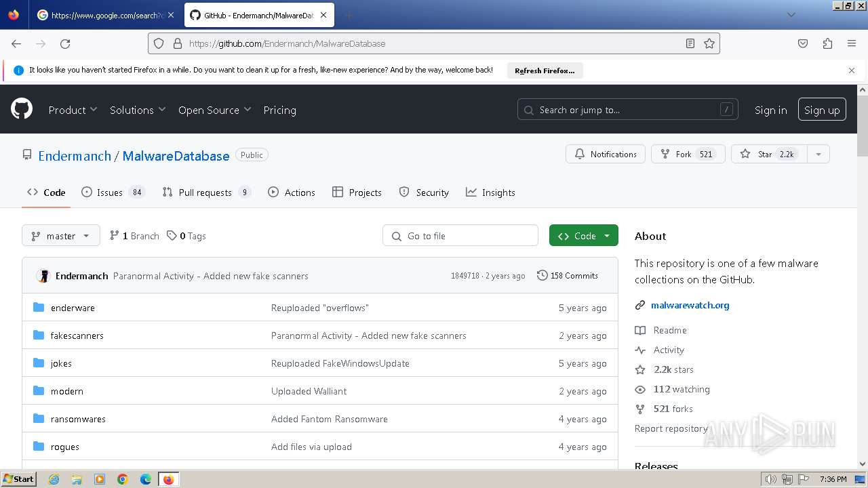Click the site lock security icon

coord(178,43)
